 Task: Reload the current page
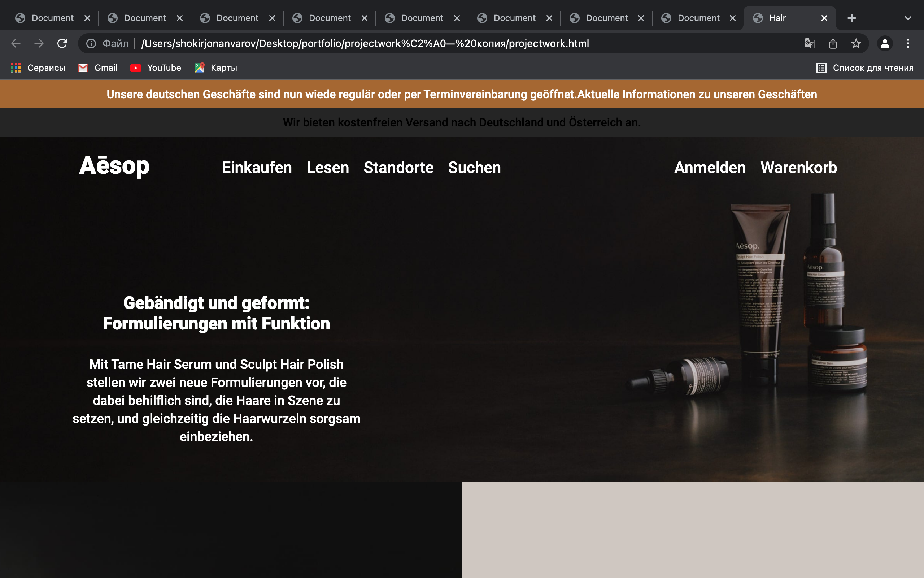62,44
